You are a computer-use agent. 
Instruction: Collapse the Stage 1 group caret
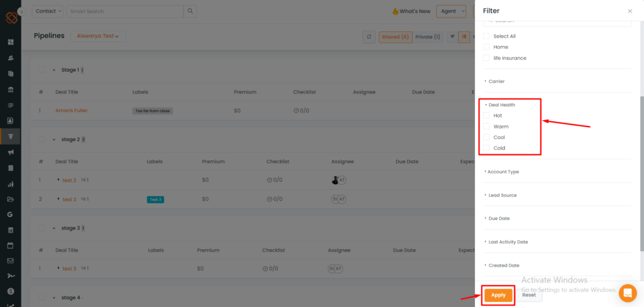(x=54, y=70)
